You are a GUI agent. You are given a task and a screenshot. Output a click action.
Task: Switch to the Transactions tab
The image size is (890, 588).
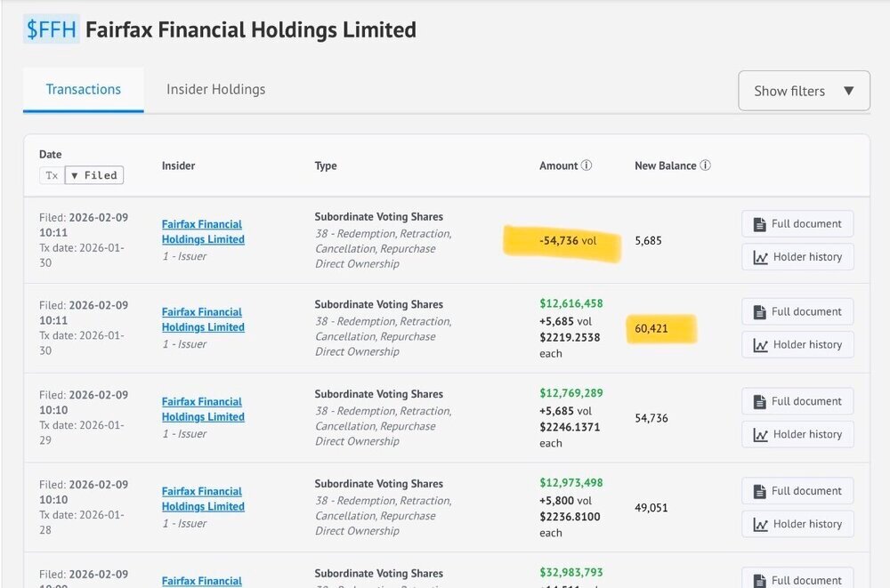tap(84, 90)
